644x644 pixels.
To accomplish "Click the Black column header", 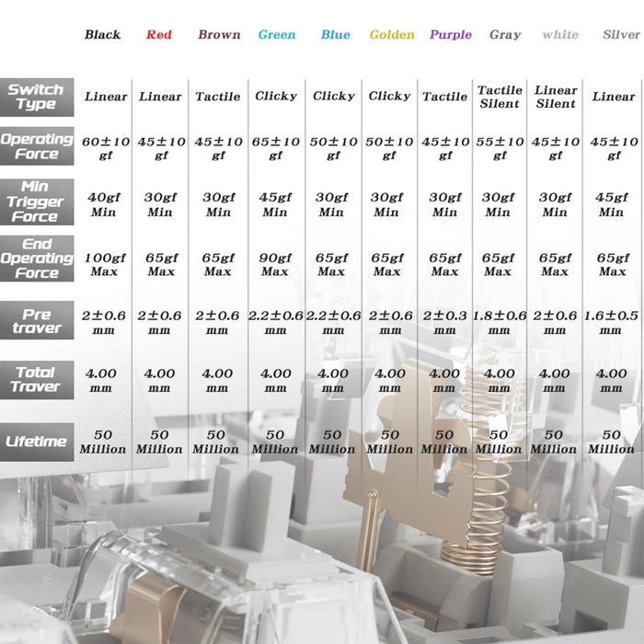I will (102, 35).
